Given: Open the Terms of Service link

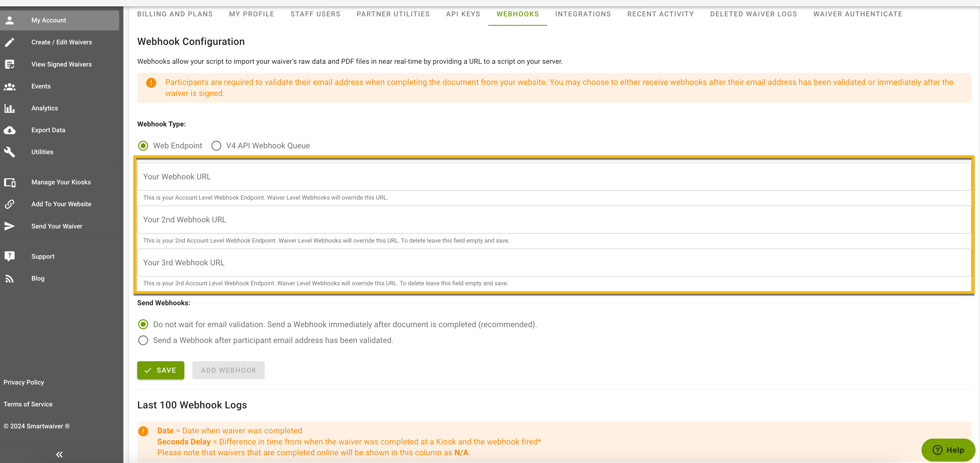Looking at the screenshot, I should point(28,405).
